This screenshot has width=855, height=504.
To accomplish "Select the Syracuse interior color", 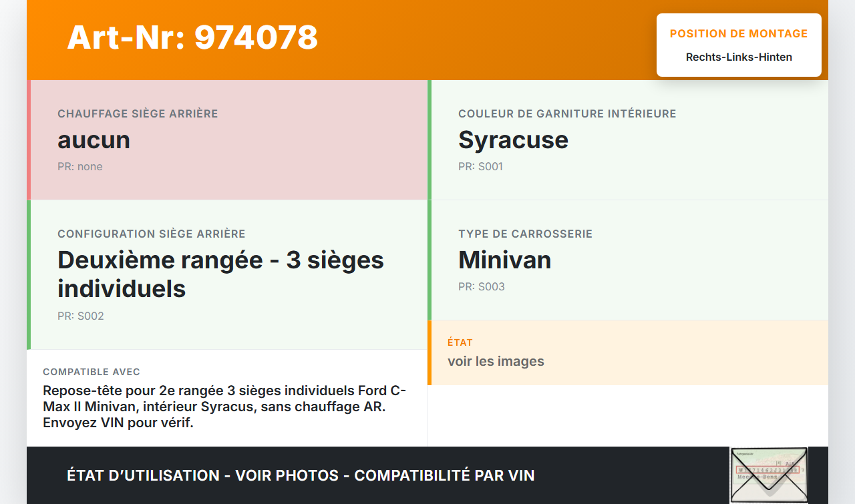I will (513, 140).
